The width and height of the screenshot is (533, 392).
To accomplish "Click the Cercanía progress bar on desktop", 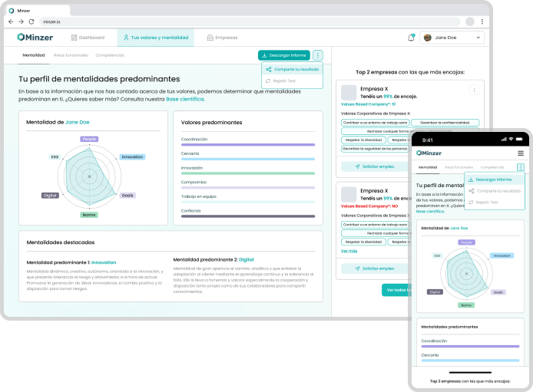I will (x=248, y=159).
